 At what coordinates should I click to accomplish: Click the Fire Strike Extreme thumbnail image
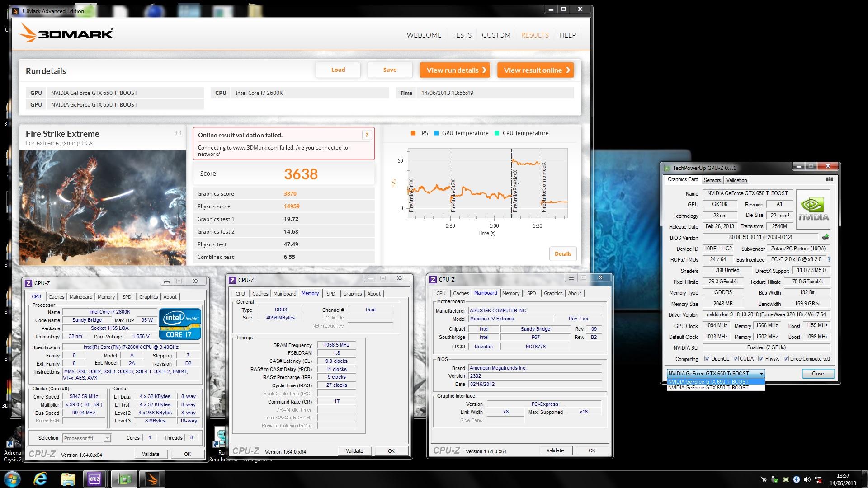(102, 207)
